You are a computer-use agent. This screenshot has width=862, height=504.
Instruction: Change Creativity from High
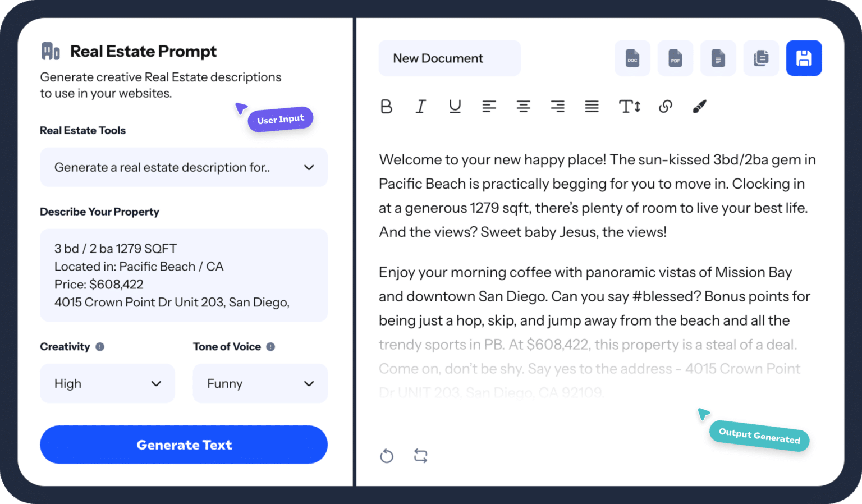(107, 383)
